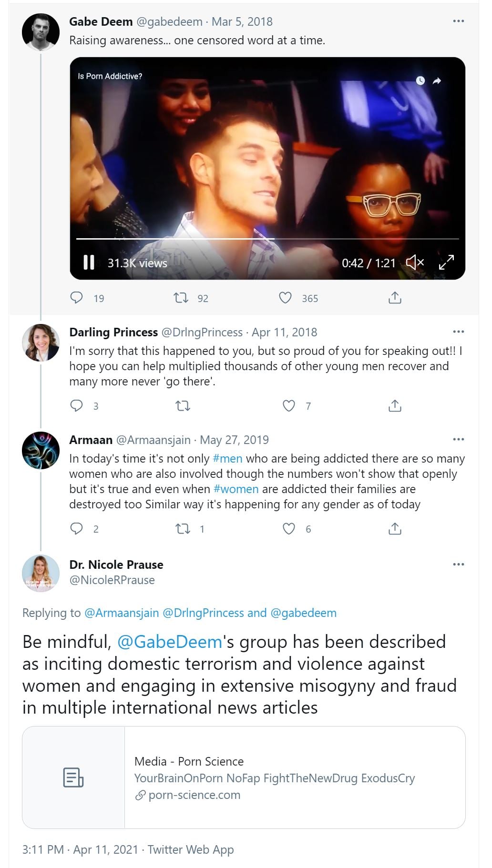This screenshot has height=868, width=492.
Task: Expand video to fullscreen
Action: tap(446, 262)
